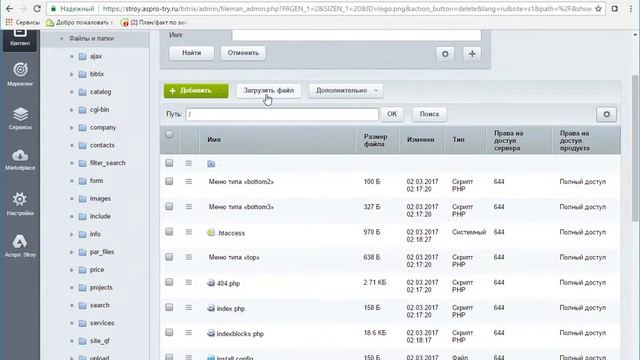Open actions menu for indexblocks.php row
Image resolution: width=640 pixels, height=360 pixels.
pos(189,333)
